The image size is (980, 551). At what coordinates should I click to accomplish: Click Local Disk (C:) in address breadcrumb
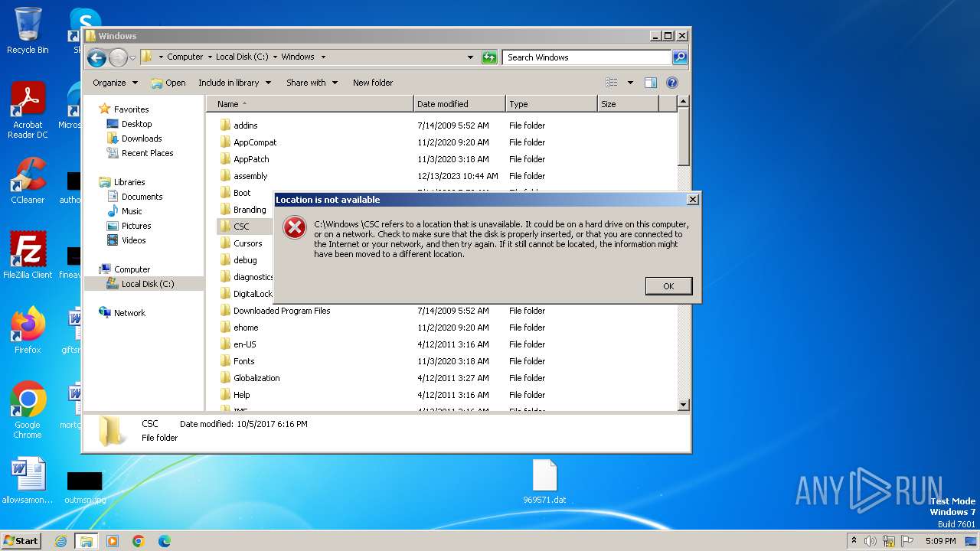point(241,57)
